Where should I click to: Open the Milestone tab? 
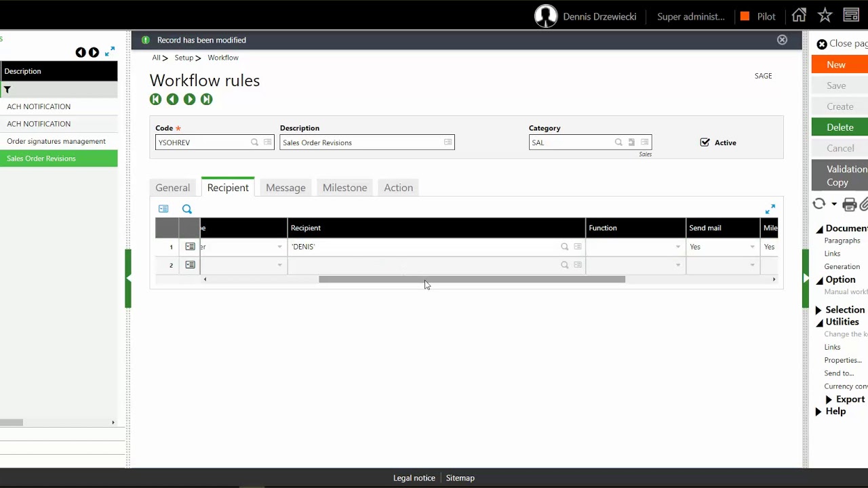344,188
